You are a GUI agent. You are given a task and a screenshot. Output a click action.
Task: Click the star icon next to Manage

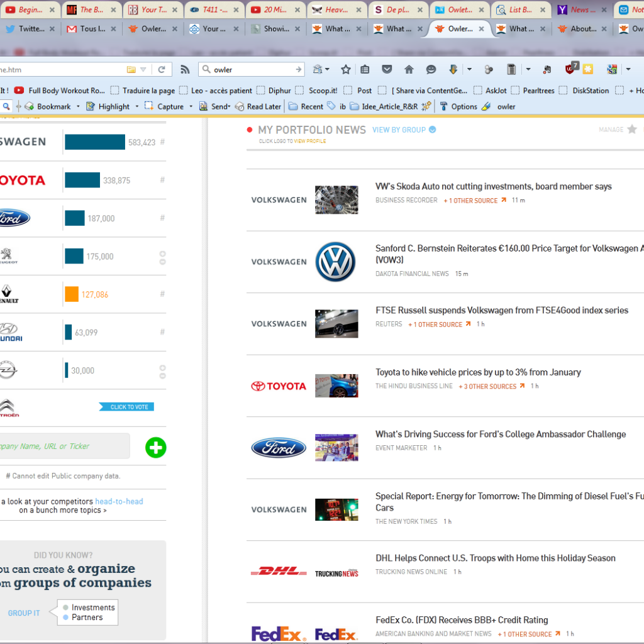(632, 130)
